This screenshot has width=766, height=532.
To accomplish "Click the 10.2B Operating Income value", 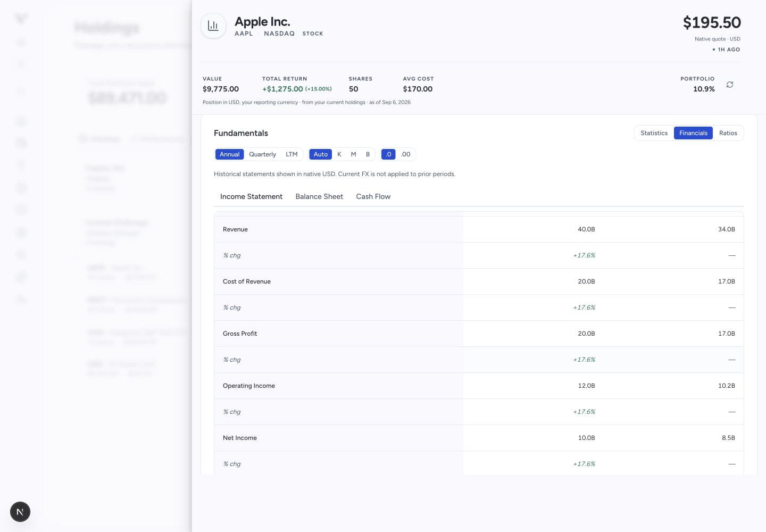I will pyautogui.click(x=727, y=386).
